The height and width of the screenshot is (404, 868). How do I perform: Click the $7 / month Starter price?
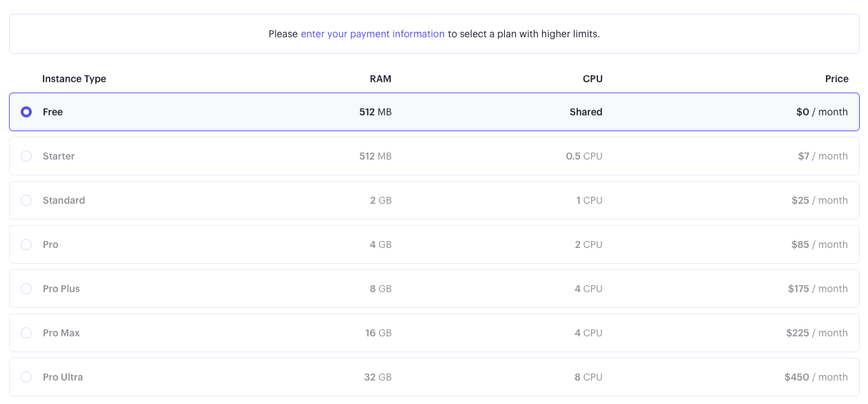[822, 156]
